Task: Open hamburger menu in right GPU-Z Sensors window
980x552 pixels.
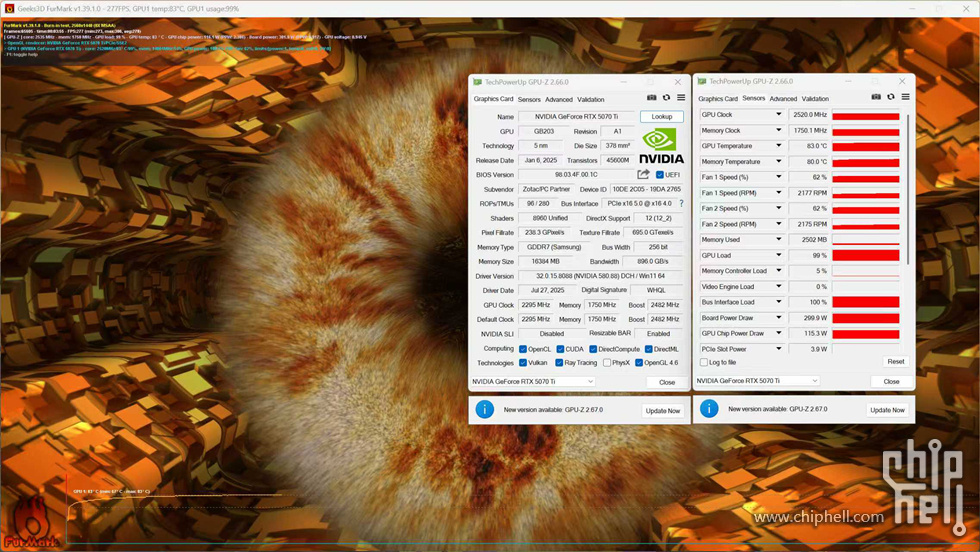Action: [x=906, y=97]
